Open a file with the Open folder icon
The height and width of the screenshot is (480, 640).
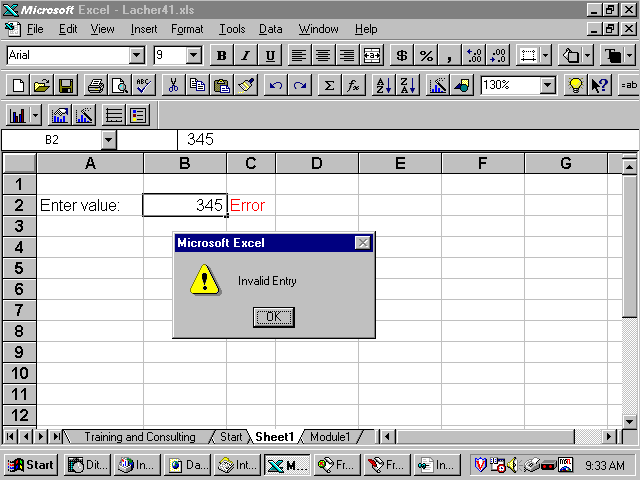pyautogui.click(x=42, y=85)
